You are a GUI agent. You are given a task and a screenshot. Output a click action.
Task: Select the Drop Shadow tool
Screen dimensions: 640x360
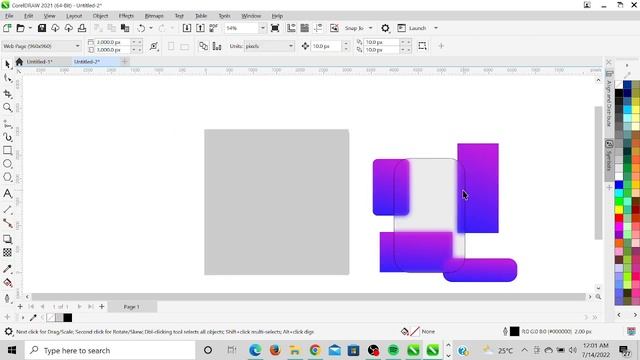(x=7, y=239)
